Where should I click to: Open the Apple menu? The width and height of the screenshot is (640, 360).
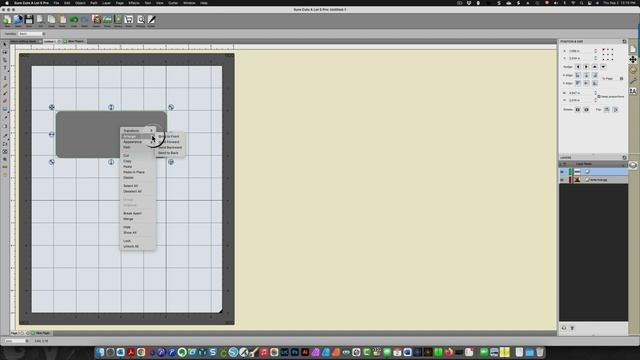[x=7, y=3]
